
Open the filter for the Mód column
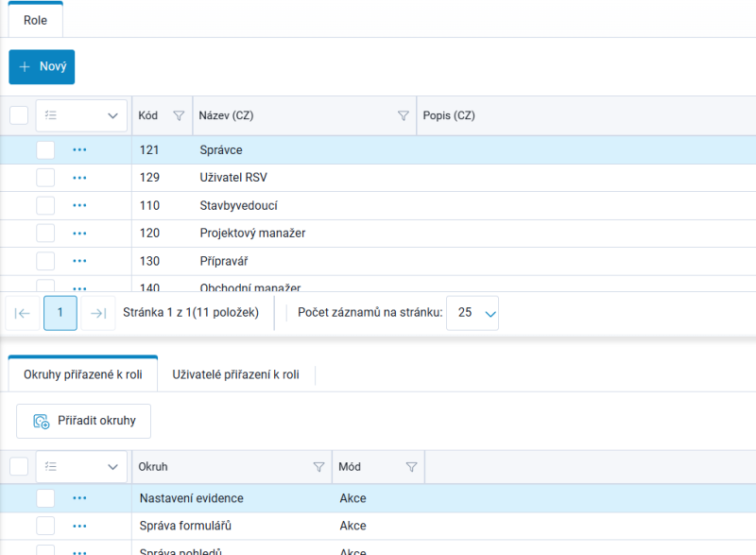coord(411,467)
